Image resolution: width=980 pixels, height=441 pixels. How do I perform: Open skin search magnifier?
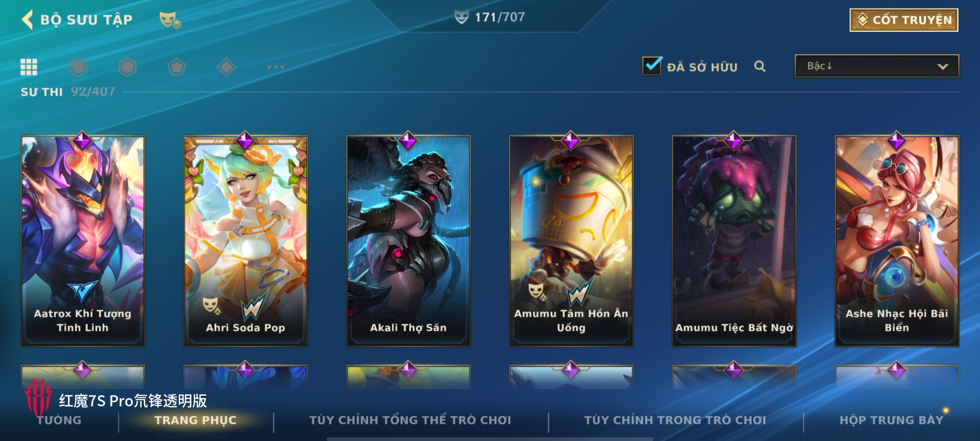759,66
